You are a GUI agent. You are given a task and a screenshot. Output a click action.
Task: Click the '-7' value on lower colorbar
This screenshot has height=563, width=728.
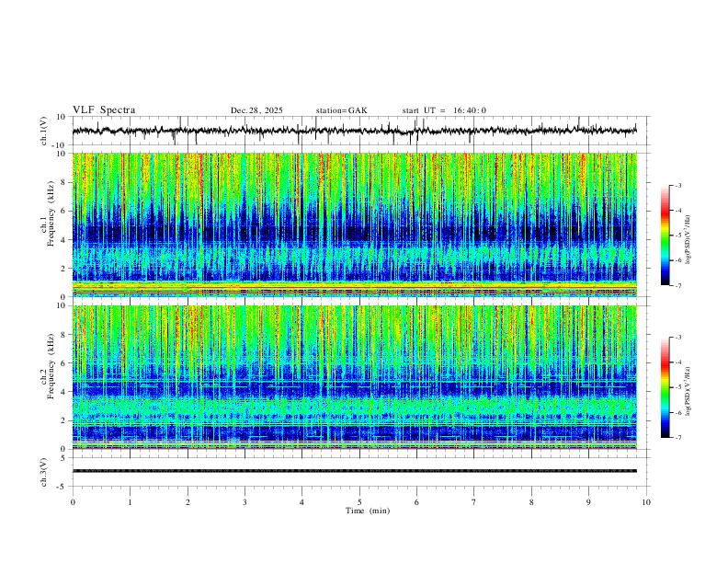tap(677, 437)
